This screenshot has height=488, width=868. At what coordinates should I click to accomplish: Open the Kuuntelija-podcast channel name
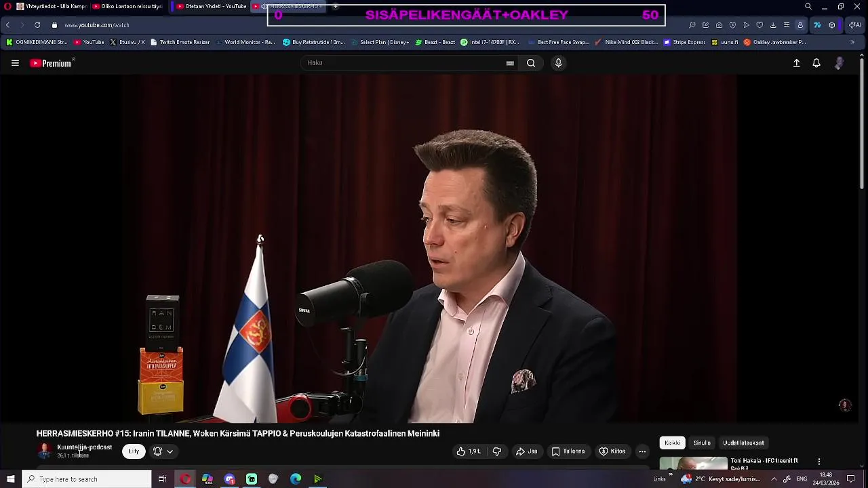pyautogui.click(x=85, y=447)
